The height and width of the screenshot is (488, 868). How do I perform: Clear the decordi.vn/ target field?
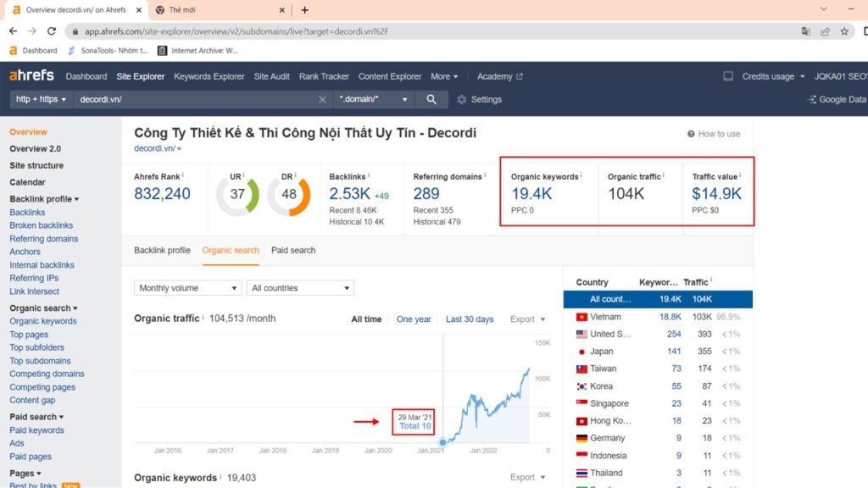[x=322, y=100]
